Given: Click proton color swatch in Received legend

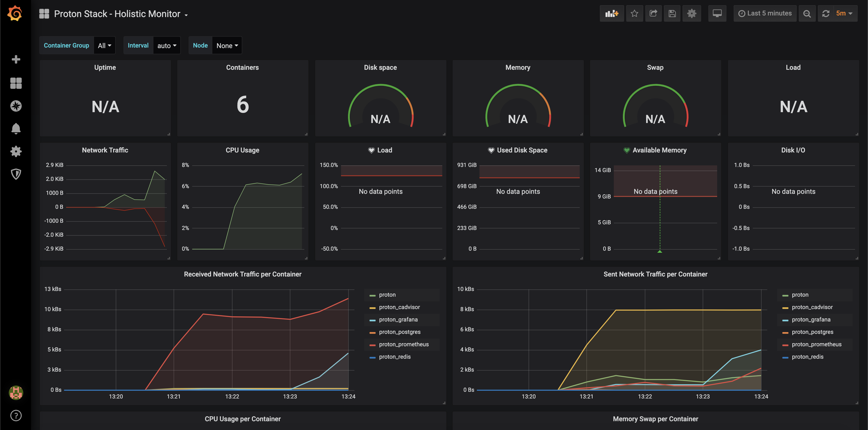Looking at the screenshot, I should click(x=372, y=296).
